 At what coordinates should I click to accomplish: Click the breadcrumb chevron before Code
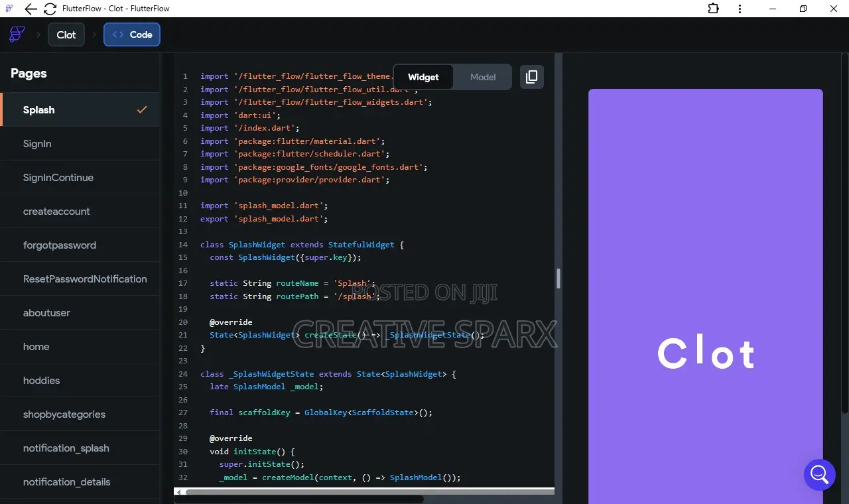[x=94, y=34]
